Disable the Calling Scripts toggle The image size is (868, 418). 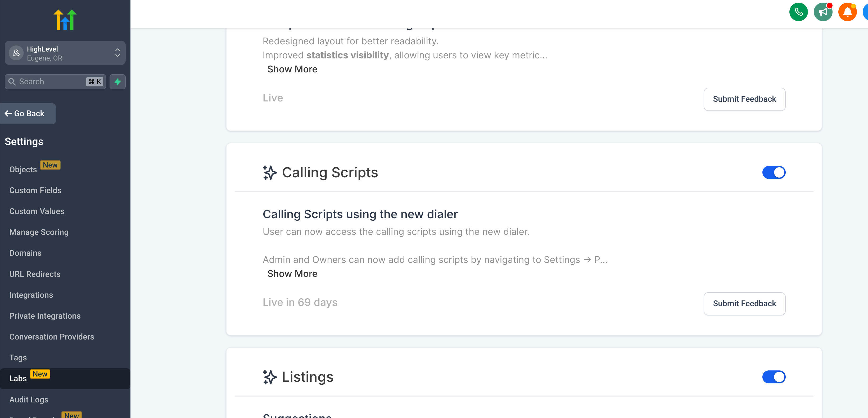click(774, 173)
